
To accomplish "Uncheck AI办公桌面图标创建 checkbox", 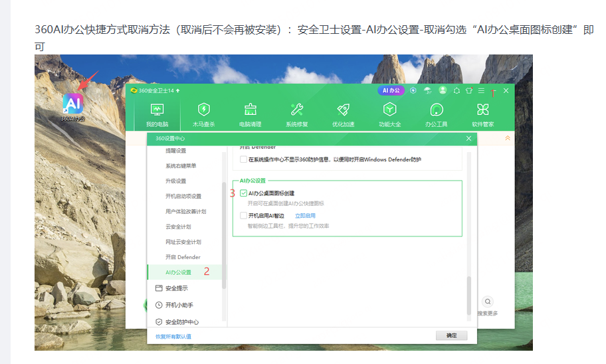I will (x=243, y=193).
